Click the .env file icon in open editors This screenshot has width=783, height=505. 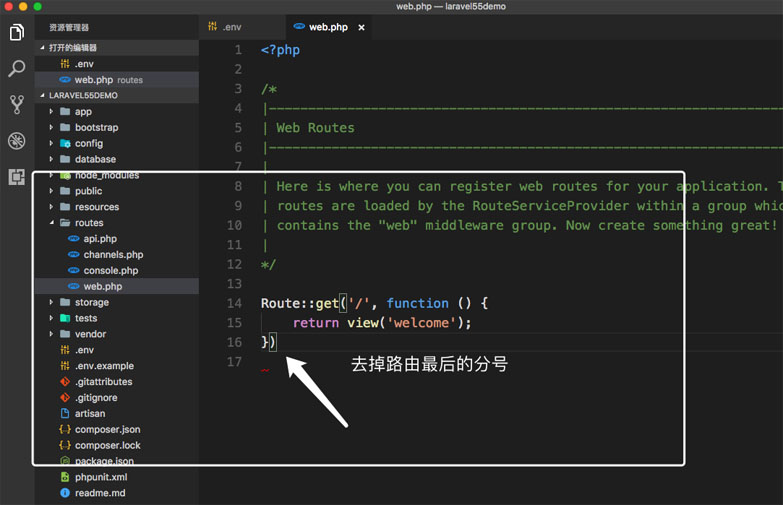click(65, 64)
